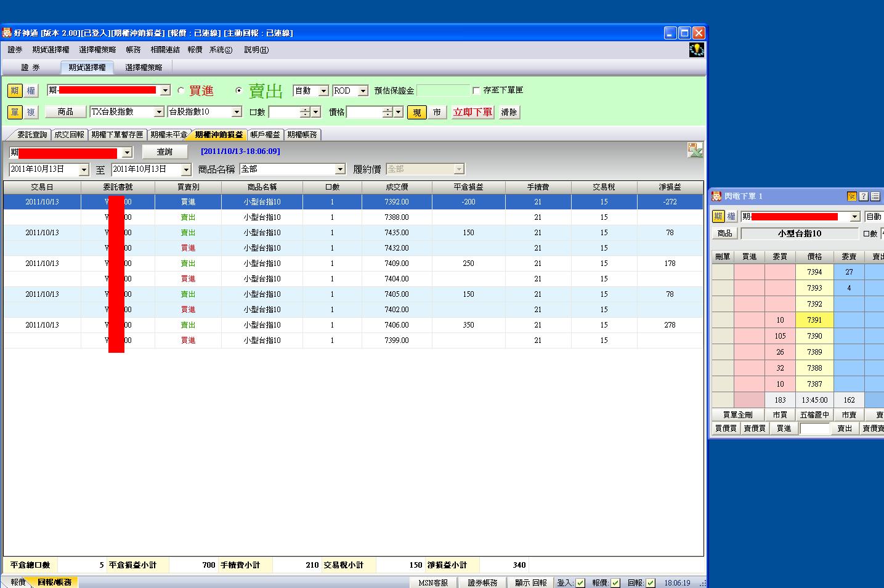
Task: Toggle the 報價 status checkbox
Action: 615,583
